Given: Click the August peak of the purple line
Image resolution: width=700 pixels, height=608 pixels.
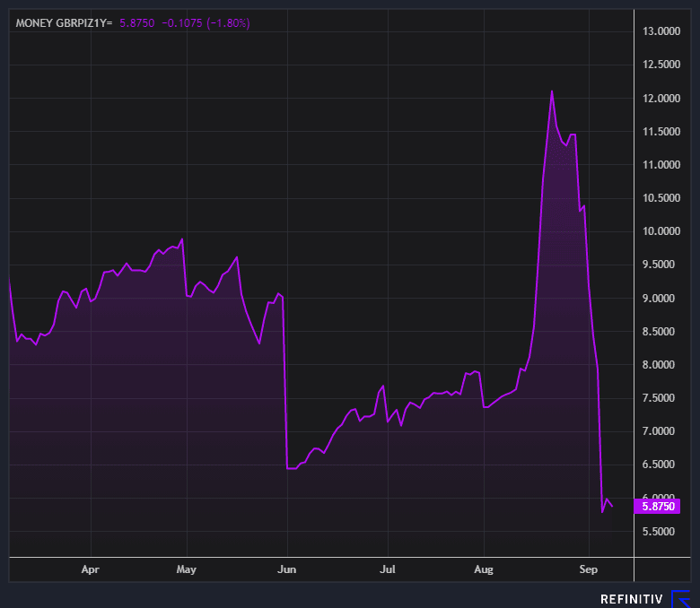Looking at the screenshot, I should tap(552, 91).
